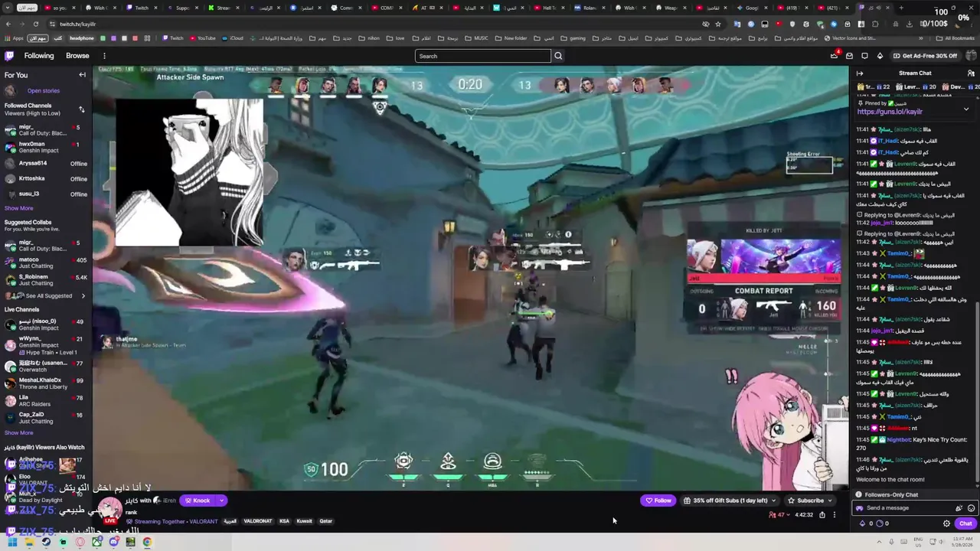This screenshot has height=551, width=980.
Task: Open the Knock dropdown arrow
Action: 221,500
